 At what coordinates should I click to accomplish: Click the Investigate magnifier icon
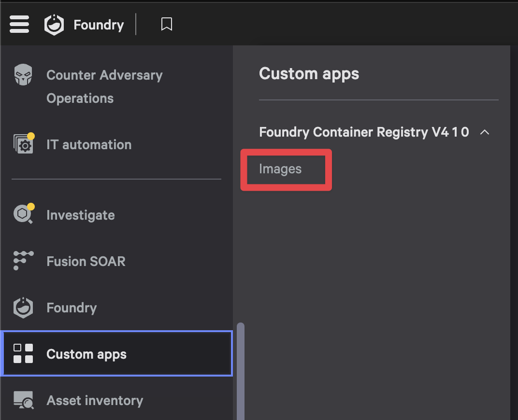pyautogui.click(x=24, y=214)
